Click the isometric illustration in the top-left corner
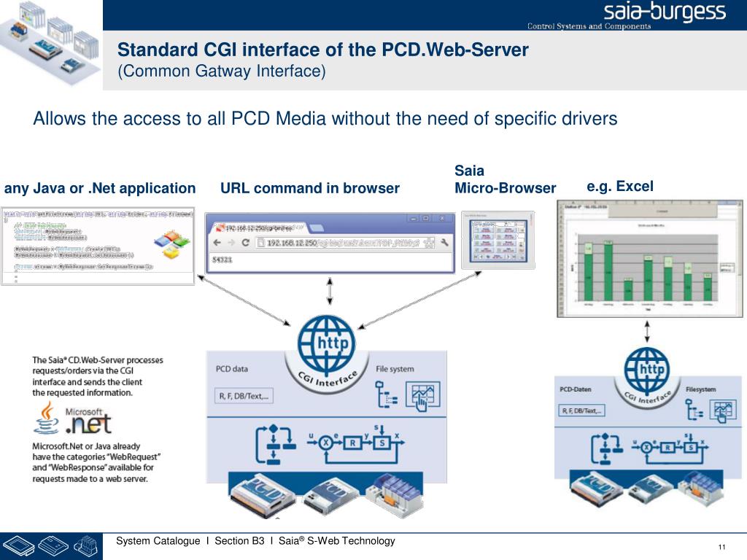The height and width of the screenshot is (560, 747). (x=50, y=43)
